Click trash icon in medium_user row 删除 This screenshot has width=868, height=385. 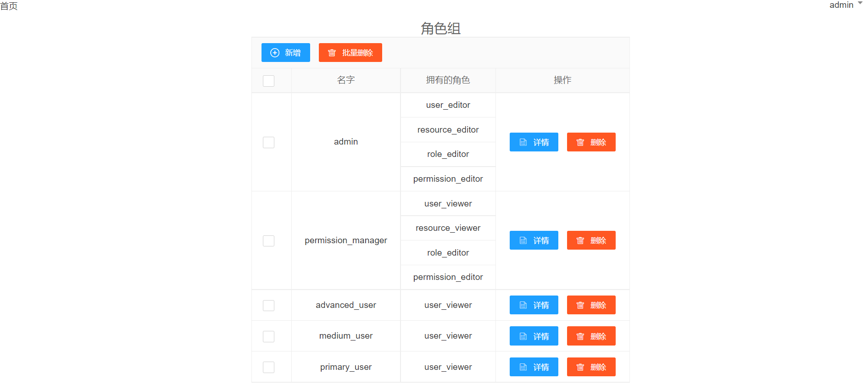click(580, 336)
